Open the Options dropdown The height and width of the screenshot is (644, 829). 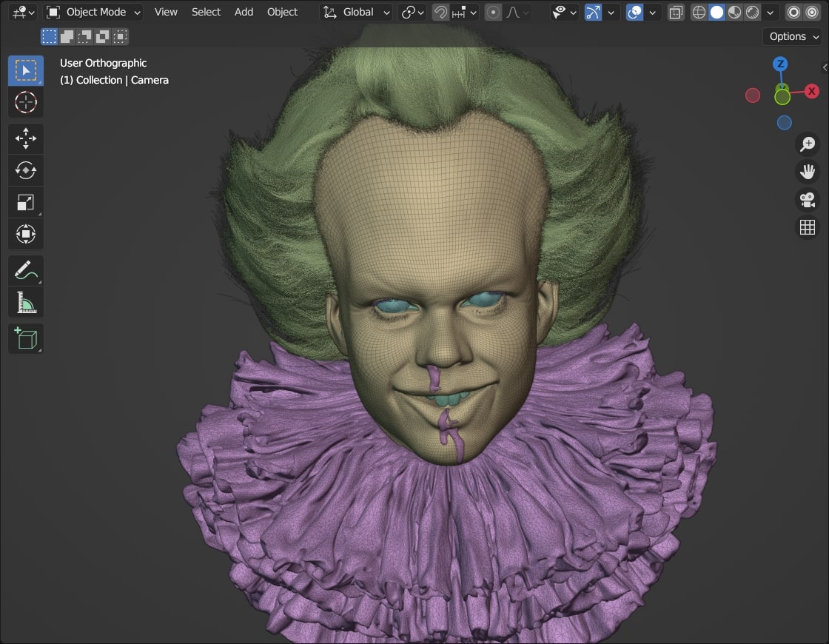(x=793, y=36)
